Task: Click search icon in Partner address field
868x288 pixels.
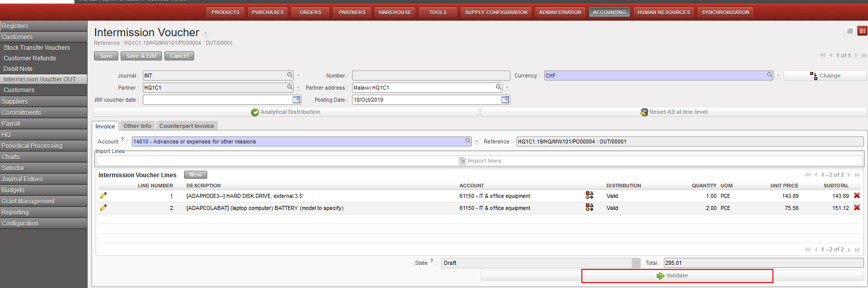Action: pyautogui.click(x=498, y=87)
